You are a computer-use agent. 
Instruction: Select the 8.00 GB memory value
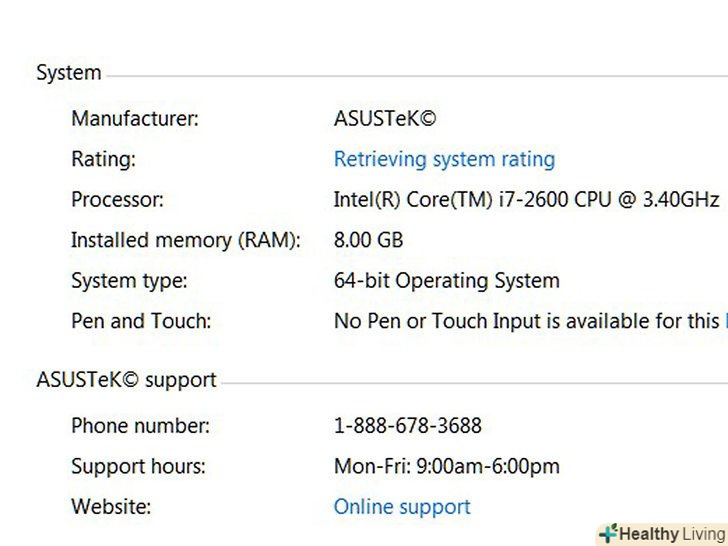coord(368,241)
